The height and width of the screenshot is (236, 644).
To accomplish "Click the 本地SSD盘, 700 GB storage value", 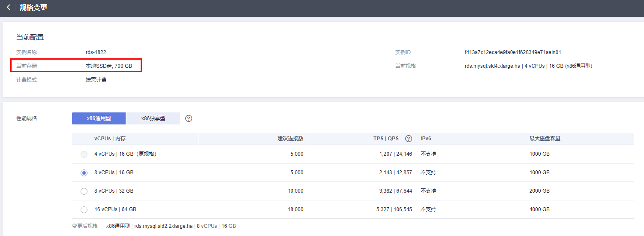I will 109,66.
